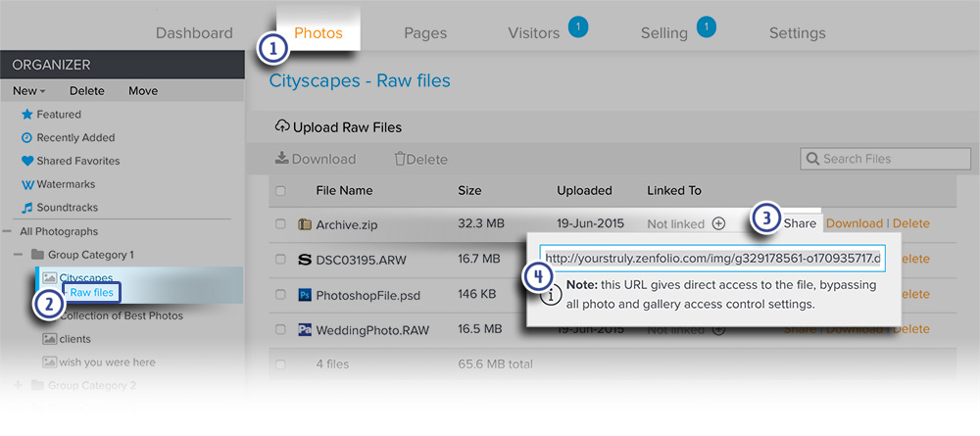The image size is (980, 436).
Task: Switch to the Photos tab
Action: (318, 32)
